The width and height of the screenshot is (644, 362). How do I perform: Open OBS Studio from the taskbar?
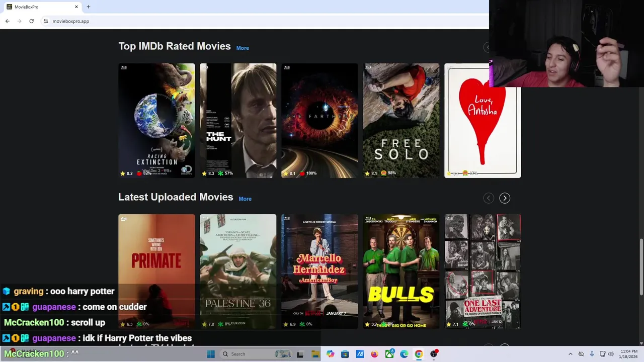click(434, 354)
